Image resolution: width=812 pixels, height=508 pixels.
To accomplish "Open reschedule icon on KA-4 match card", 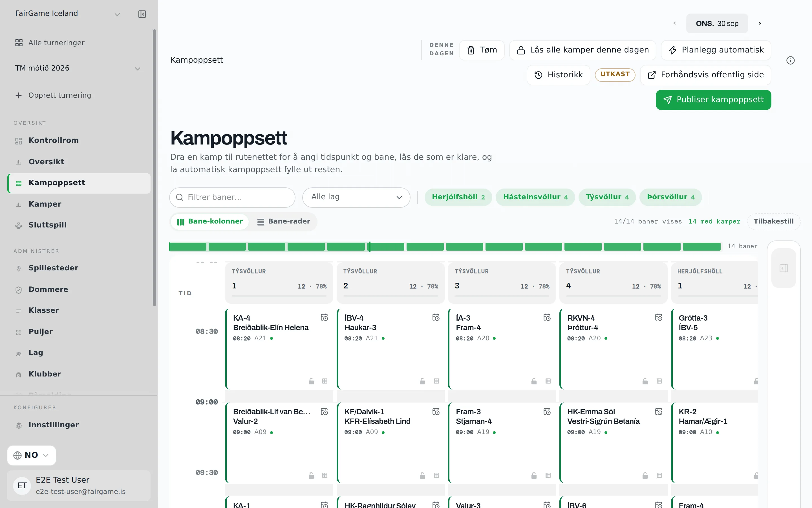I will [324, 317].
